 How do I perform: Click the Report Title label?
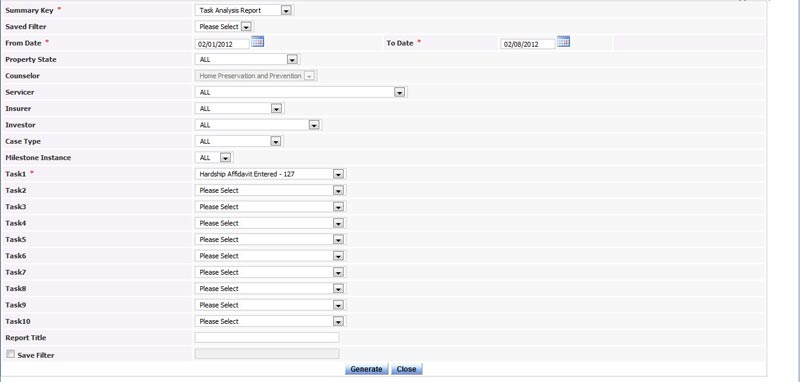(x=26, y=338)
